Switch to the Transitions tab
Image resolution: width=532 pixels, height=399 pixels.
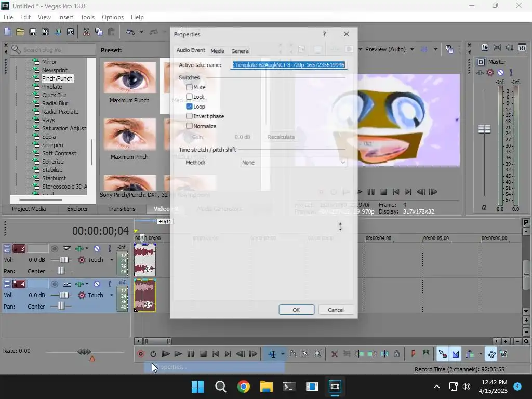[122, 209]
